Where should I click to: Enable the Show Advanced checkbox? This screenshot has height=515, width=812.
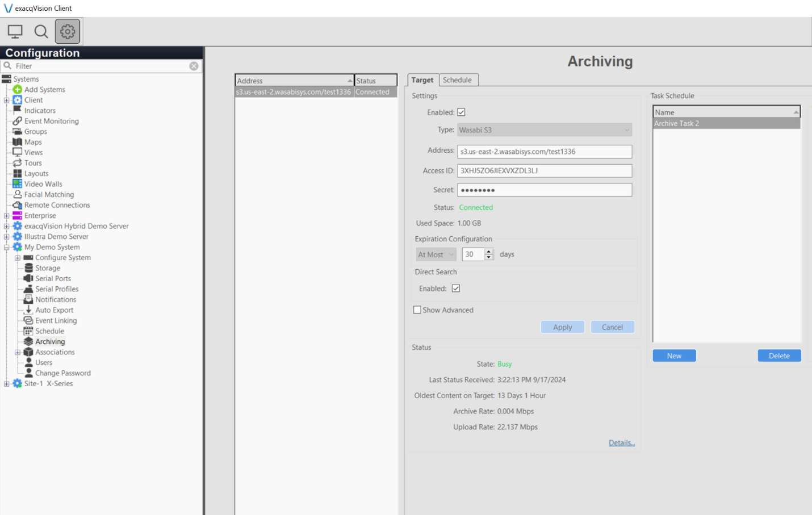pyautogui.click(x=417, y=310)
